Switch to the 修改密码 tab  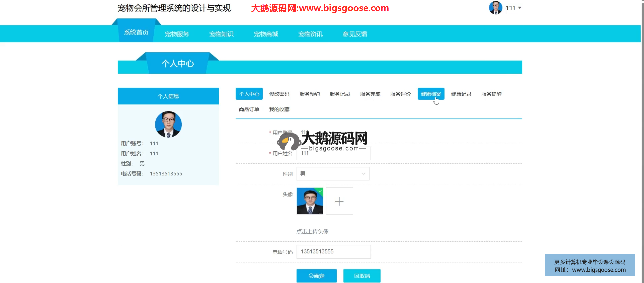click(279, 94)
